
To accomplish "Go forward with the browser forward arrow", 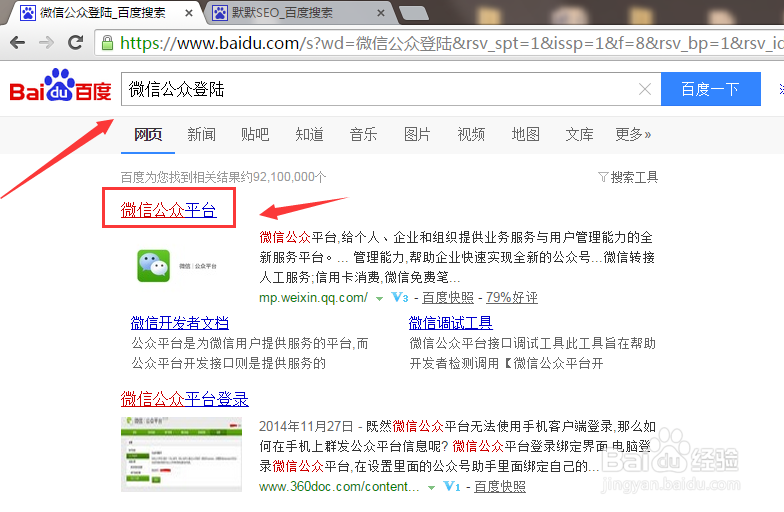I will coord(46,42).
